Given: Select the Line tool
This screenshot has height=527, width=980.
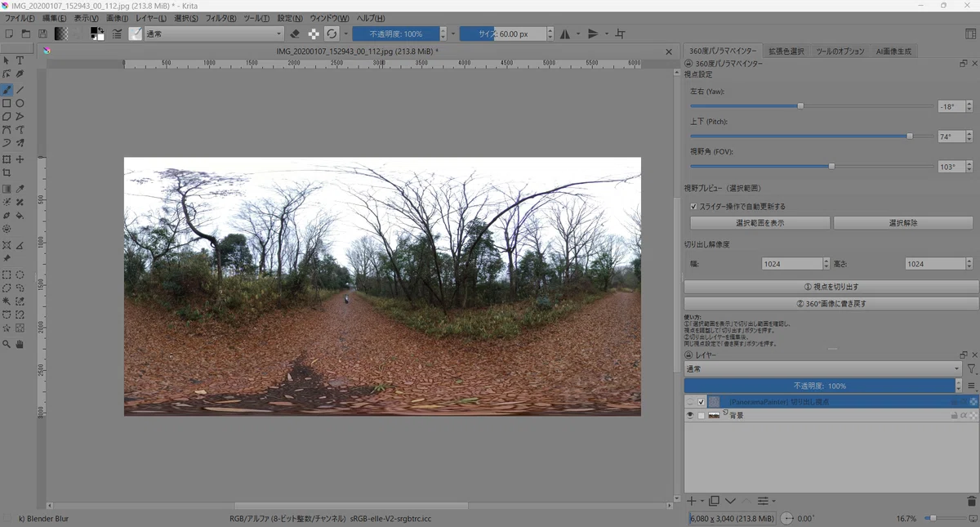Looking at the screenshot, I should click(x=20, y=90).
